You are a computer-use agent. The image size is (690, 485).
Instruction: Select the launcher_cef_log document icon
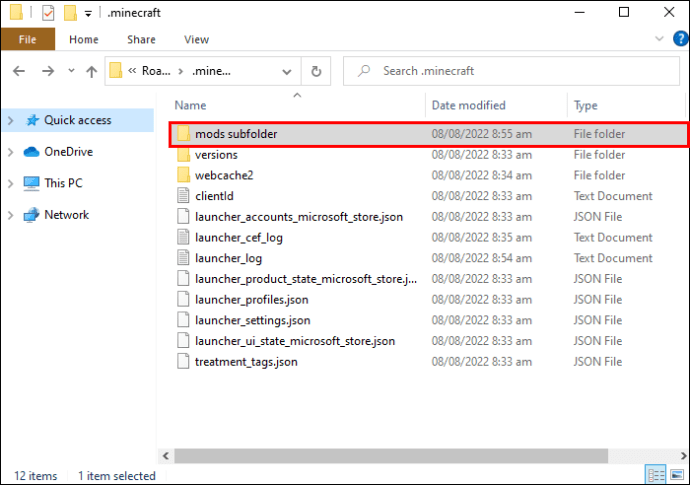tap(183, 237)
